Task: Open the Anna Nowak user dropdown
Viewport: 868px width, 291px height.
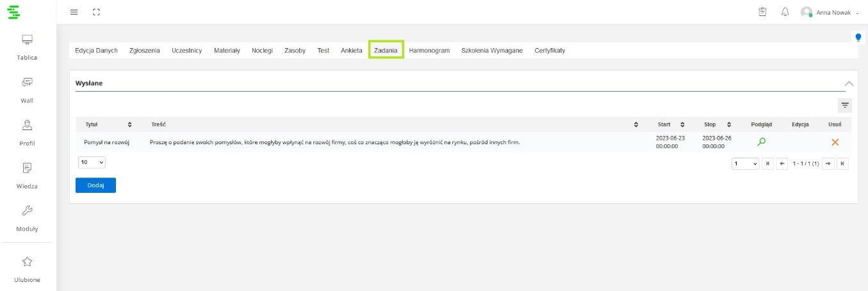Action: click(x=830, y=12)
